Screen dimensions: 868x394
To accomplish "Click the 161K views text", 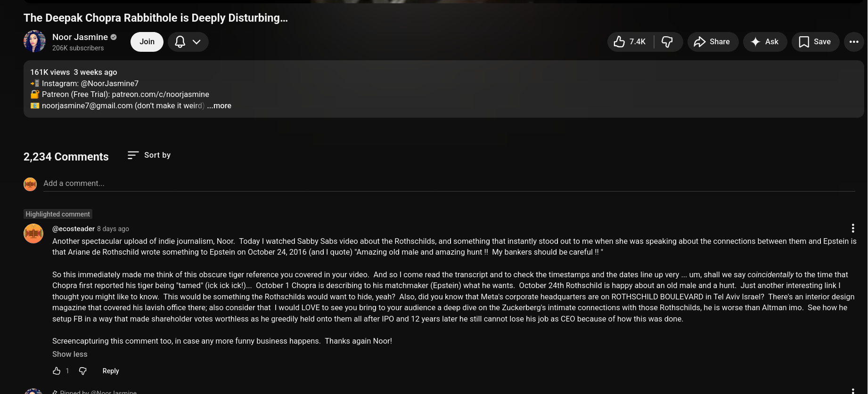I will (x=50, y=72).
